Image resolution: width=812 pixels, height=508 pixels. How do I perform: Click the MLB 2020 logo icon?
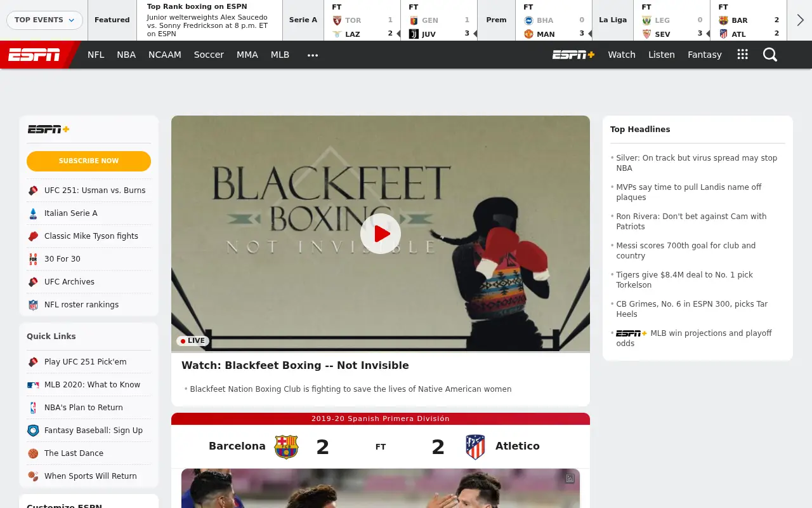point(33,385)
